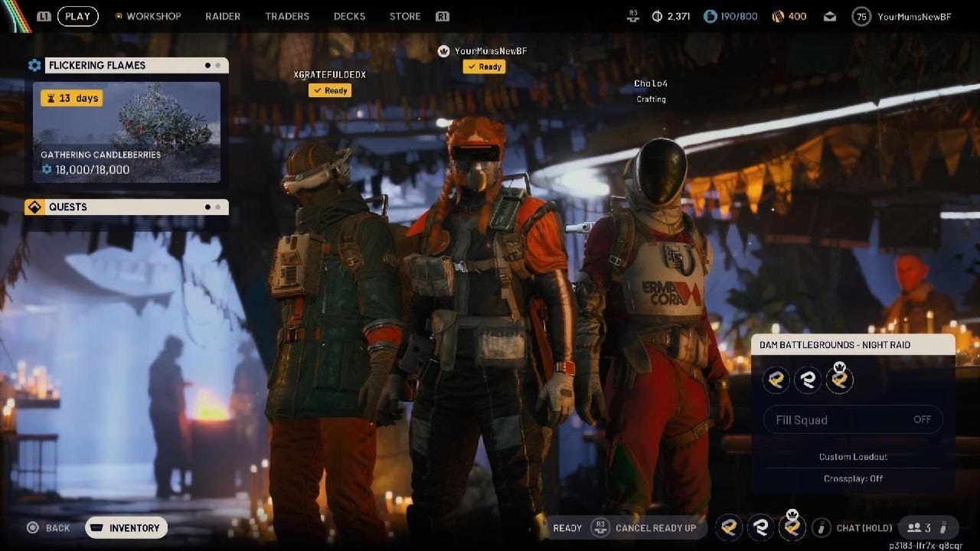Click the R1 next-tab icon
The width and height of the screenshot is (980, 551).
coord(442,16)
